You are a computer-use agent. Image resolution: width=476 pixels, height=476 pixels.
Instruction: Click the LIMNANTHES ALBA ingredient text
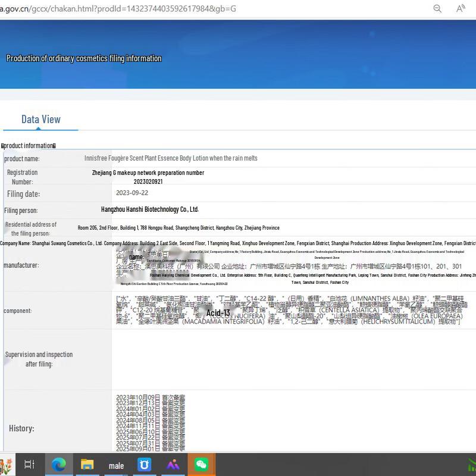pyautogui.click(x=380, y=299)
